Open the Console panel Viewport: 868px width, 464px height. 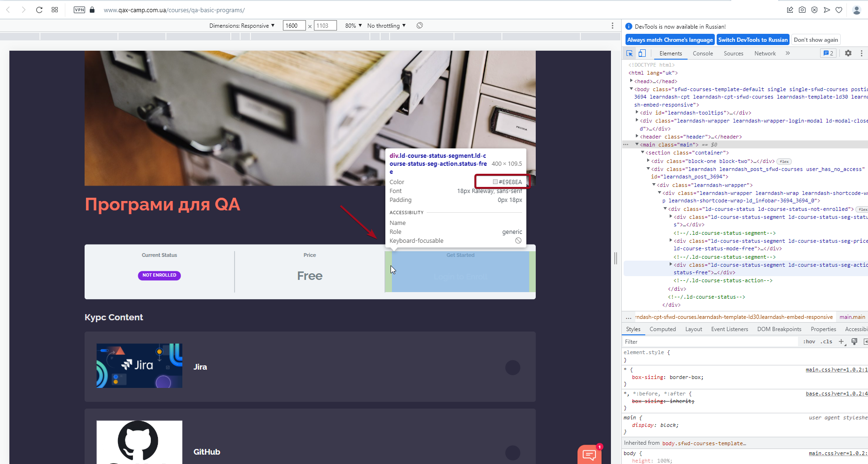[703, 53]
